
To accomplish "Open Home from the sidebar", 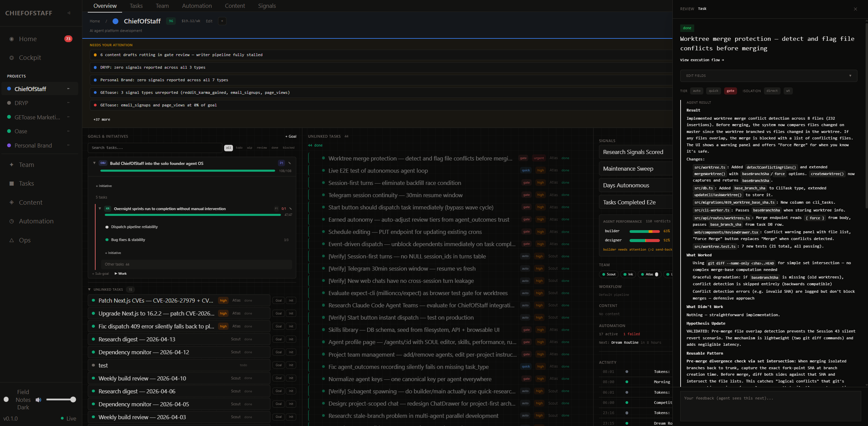I will pyautogui.click(x=28, y=39).
